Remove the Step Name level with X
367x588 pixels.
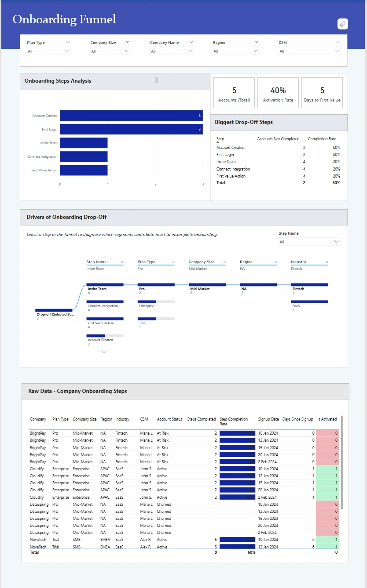pyautogui.click(x=122, y=262)
